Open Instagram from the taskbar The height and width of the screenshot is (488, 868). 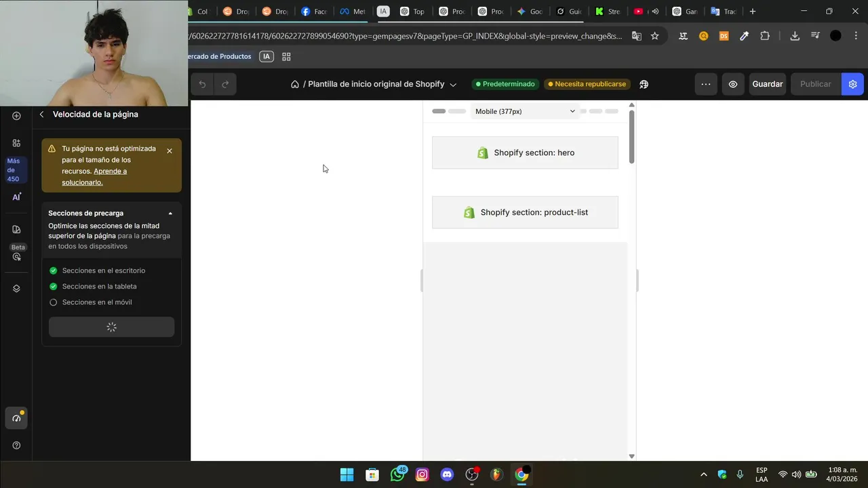point(422,474)
